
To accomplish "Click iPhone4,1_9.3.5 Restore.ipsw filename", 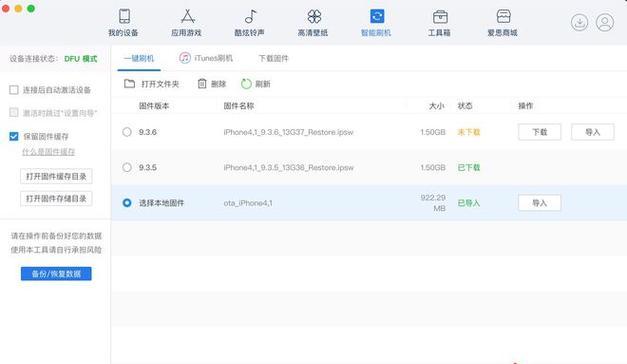I will tap(288, 168).
